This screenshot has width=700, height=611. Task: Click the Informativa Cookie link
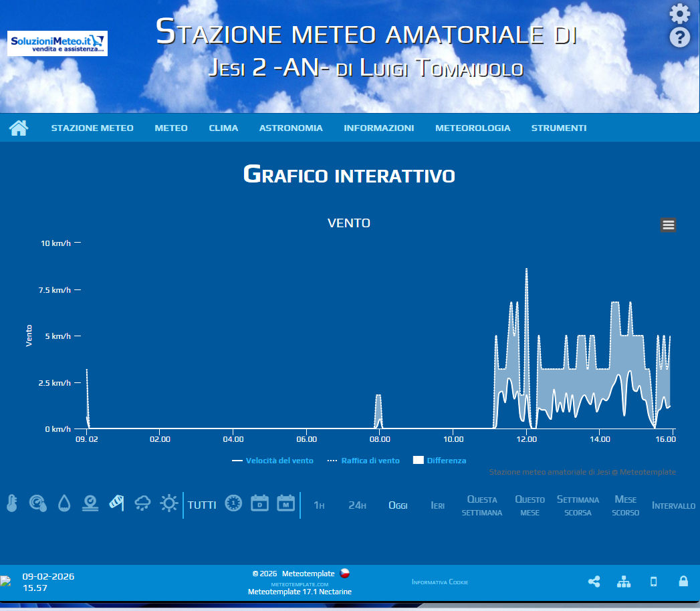tap(440, 582)
